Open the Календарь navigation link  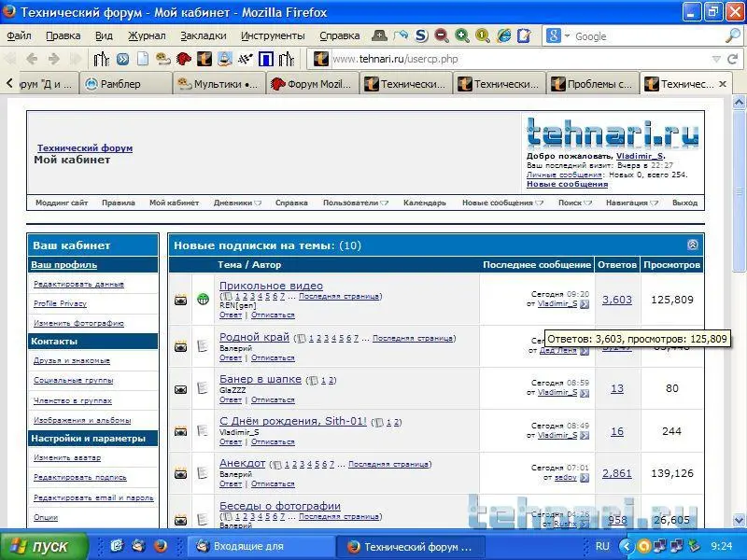(x=425, y=203)
